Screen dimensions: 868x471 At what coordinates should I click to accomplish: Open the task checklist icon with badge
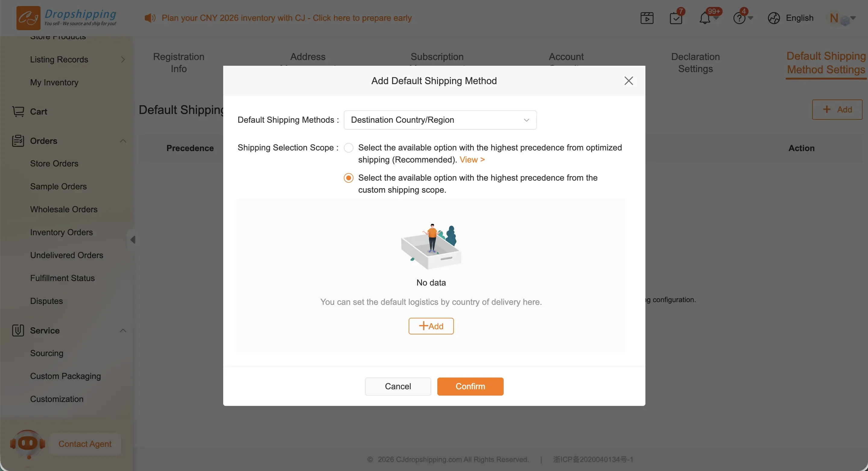tap(676, 18)
